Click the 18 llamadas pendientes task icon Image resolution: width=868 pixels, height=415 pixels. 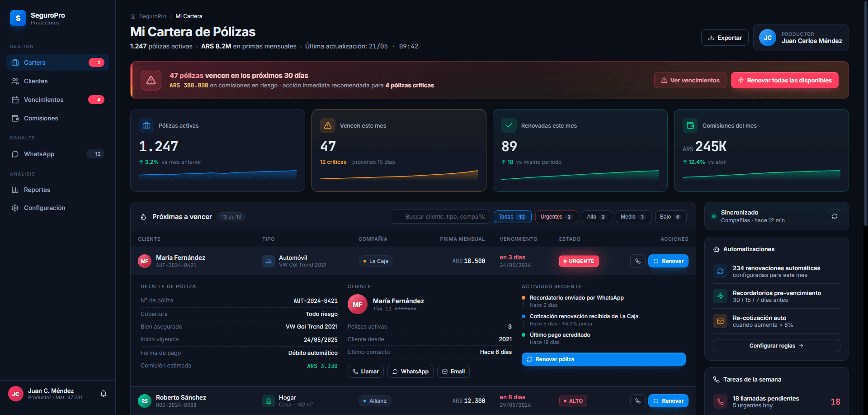click(720, 402)
